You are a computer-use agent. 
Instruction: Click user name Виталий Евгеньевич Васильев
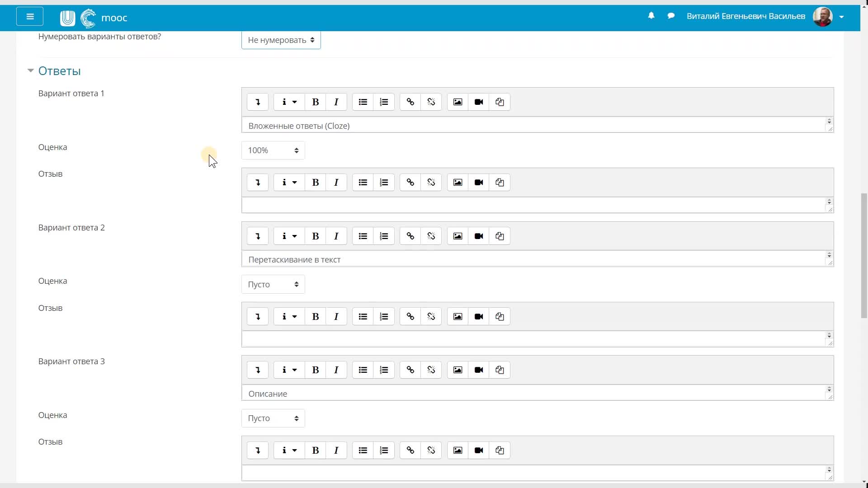[x=745, y=16]
